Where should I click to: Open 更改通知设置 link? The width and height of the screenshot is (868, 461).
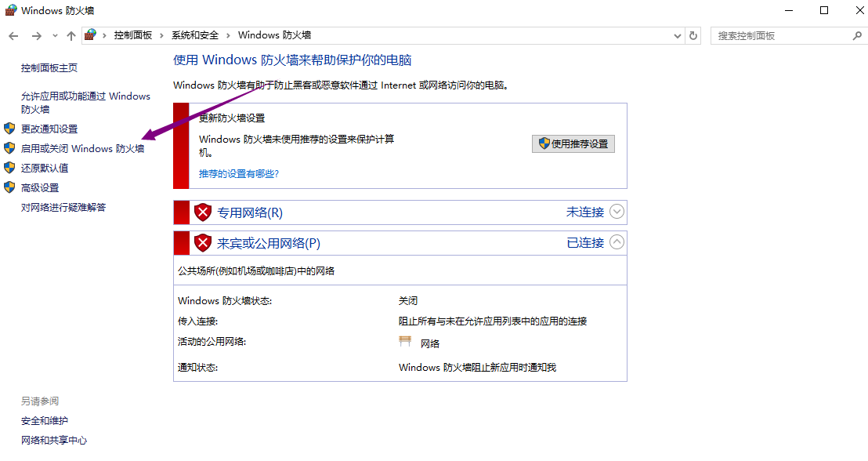point(49,129)
